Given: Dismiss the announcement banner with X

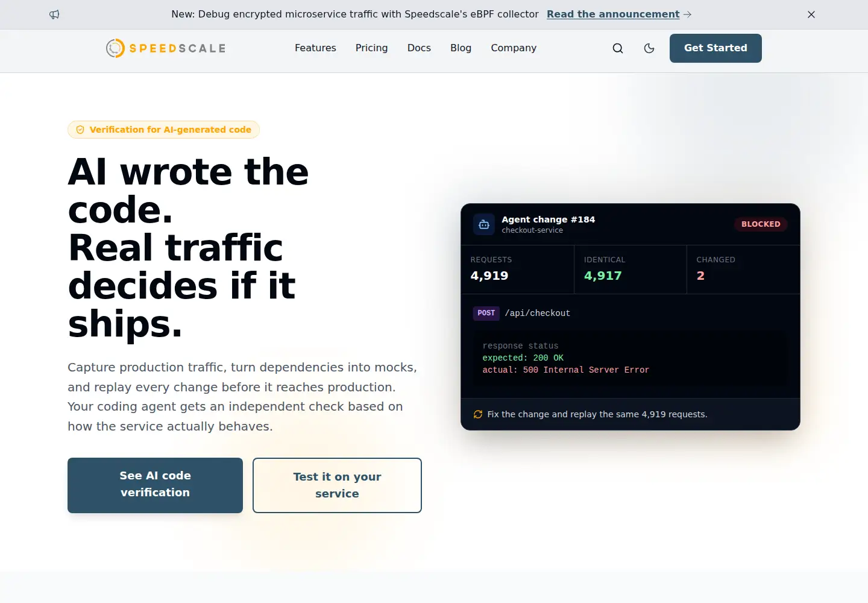Looking at the screenshot, I should 811,14.
